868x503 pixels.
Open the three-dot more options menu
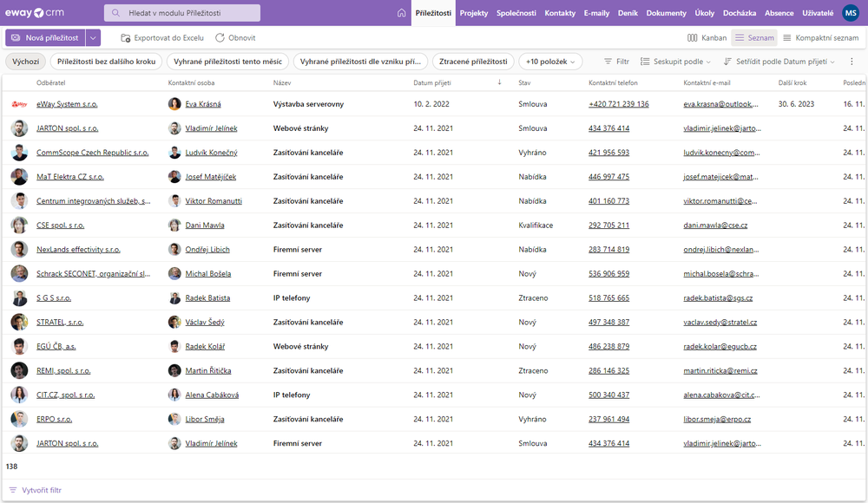point(852,62)
